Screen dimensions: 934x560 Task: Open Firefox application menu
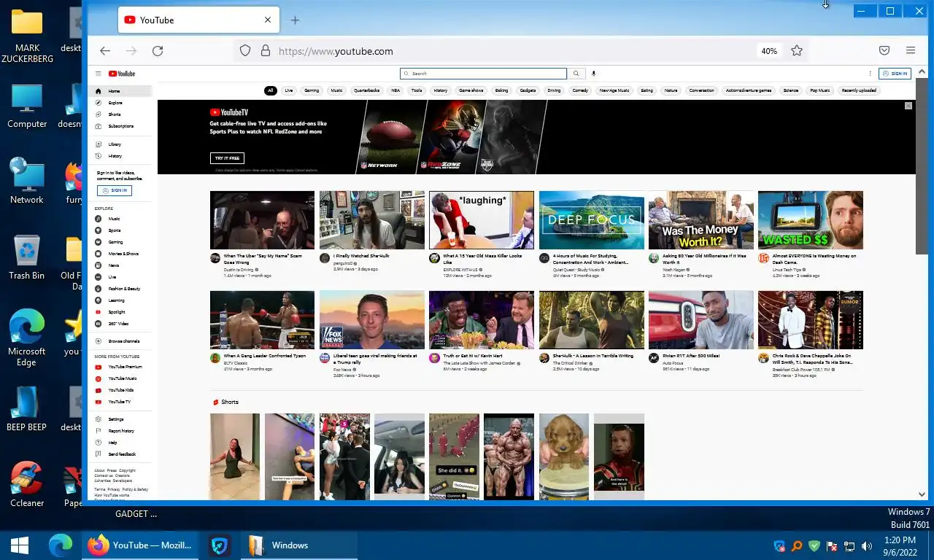[x=911, y=51]
